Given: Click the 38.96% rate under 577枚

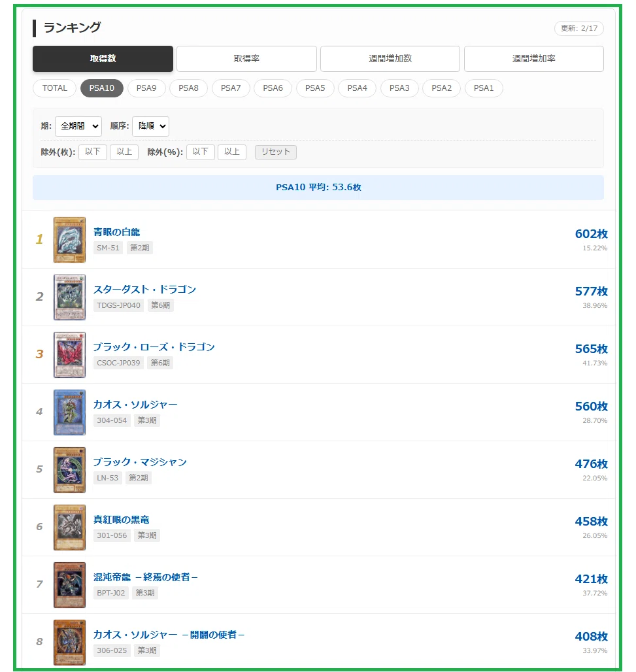Looking at the screenshot, I should coord(595,305).
